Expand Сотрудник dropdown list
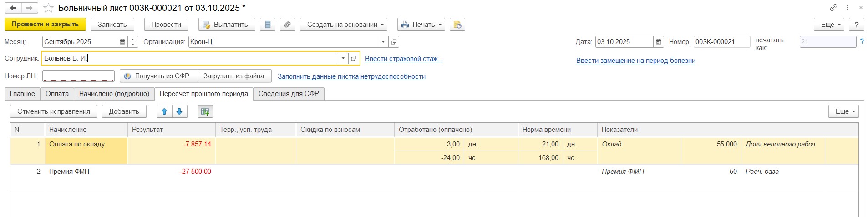Screen dimensions: 868x217 (343, 58)
